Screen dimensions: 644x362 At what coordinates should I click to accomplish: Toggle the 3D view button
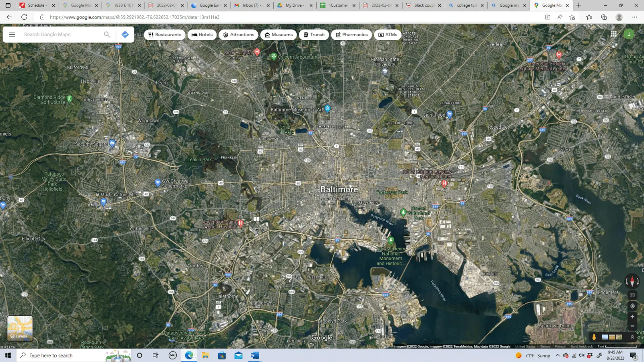click(632, 295)
